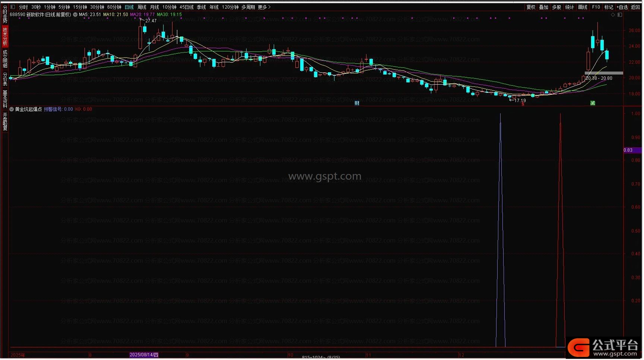Toggle 叠加 overlay comparison
Screen dimensions: 644x360
click(x=543, y=7)
